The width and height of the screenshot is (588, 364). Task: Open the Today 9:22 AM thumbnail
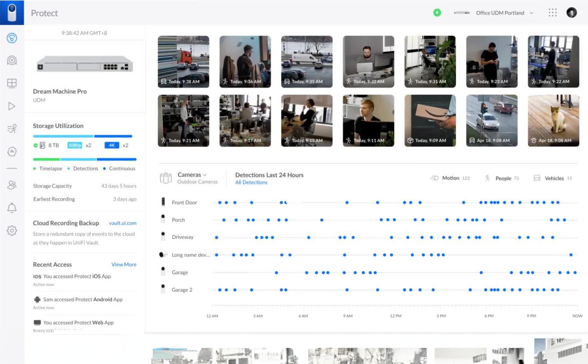tap(554, 61)
